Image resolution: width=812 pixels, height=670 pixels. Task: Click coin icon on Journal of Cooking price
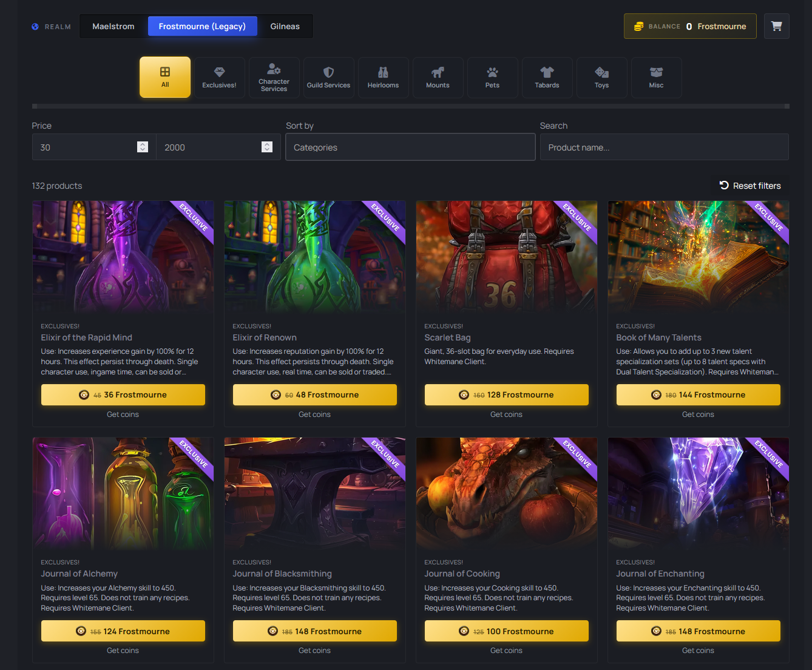[464, 632]
